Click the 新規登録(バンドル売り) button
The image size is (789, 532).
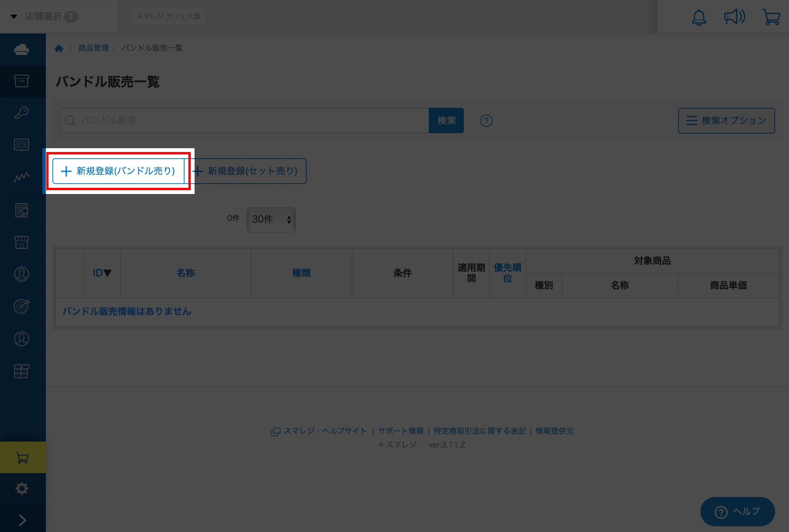tap(118, 171)
